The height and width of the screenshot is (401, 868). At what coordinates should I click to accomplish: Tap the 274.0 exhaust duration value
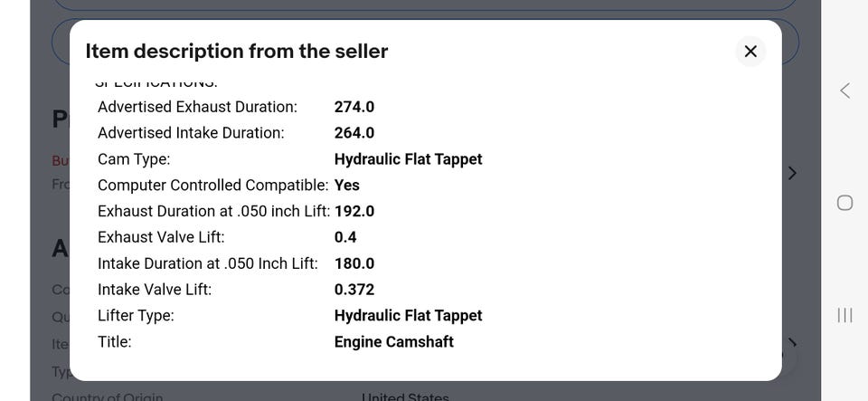point(354,107)
